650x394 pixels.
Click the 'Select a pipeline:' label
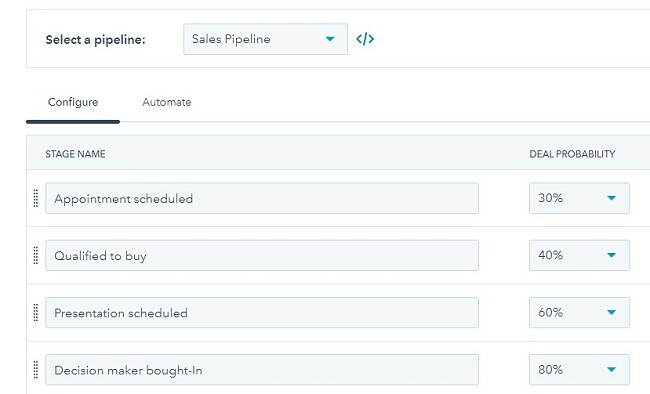point(95,40)
